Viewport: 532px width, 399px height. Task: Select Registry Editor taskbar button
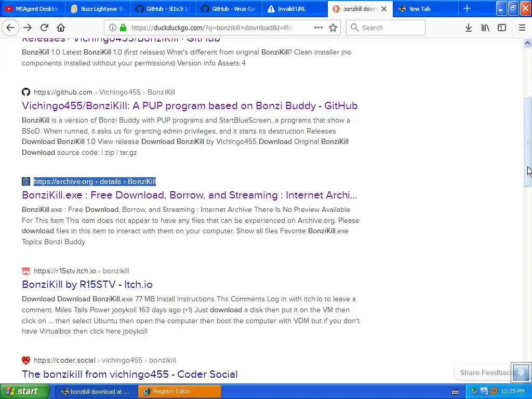[179, 392]
